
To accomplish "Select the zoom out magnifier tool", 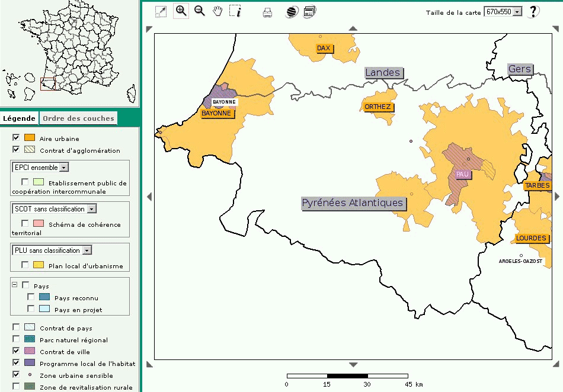I will point(200,11).
